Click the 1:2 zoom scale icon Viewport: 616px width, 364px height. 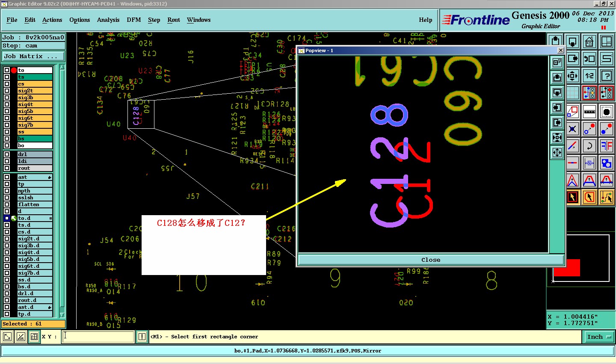coord(589,76)
